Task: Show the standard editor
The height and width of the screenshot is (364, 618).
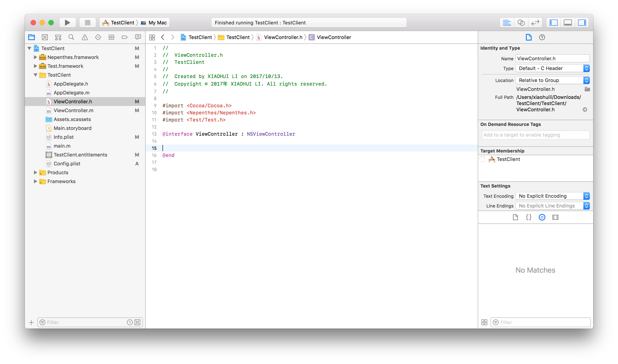Action: click(507, 23)
